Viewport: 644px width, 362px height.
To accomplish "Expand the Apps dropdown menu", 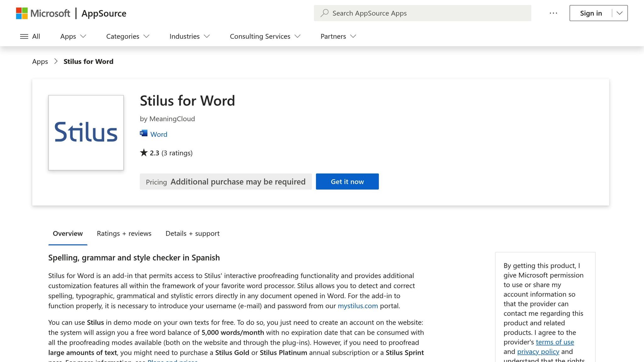I will click(73, 36).
